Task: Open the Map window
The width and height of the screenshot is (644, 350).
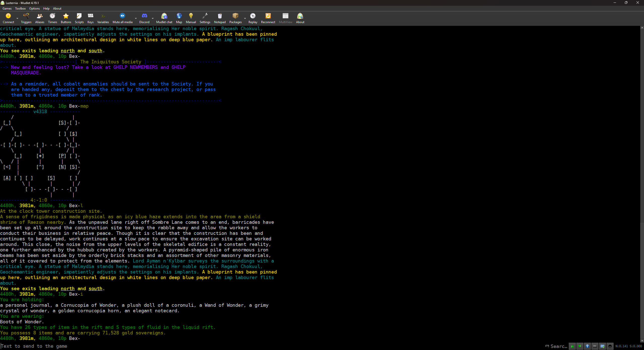Action: coord(179,18)
